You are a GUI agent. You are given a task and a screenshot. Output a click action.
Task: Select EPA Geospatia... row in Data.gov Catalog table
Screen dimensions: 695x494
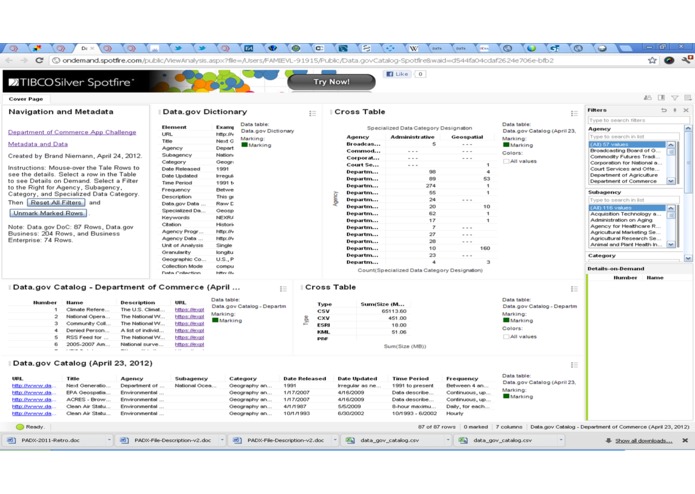tap(250, 393)
